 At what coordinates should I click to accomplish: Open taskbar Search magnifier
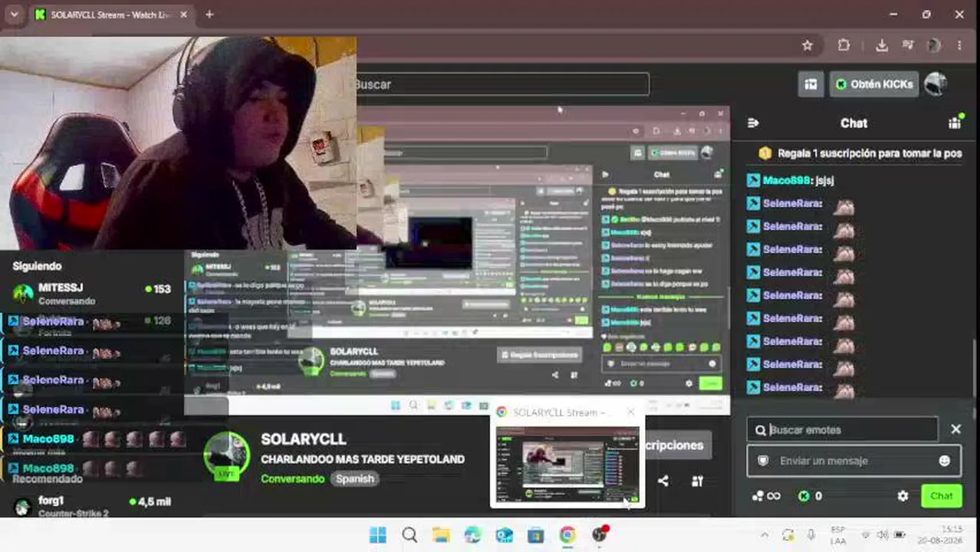tap(409, 535)
